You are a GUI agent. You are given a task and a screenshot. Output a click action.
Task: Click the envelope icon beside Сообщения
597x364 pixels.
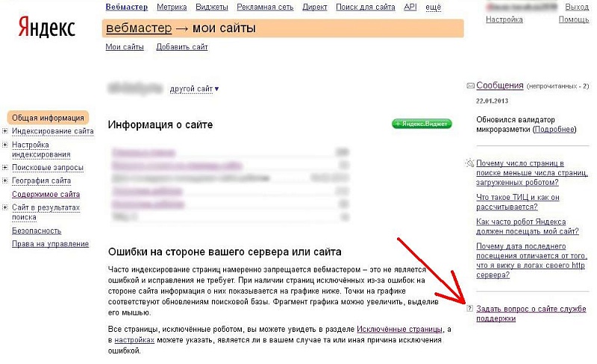tap(470, 86)
